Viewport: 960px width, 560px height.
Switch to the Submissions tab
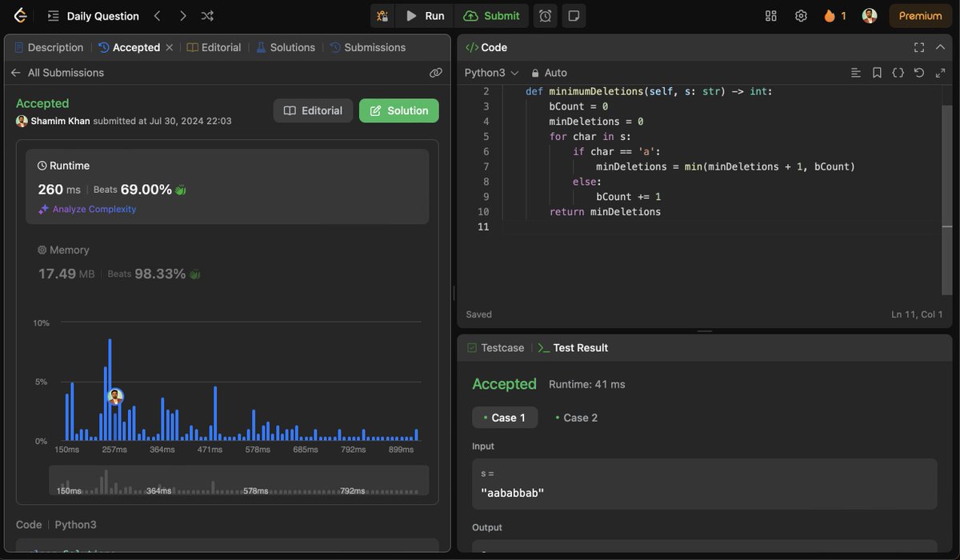pyautogui.click(x=368, y=47)
